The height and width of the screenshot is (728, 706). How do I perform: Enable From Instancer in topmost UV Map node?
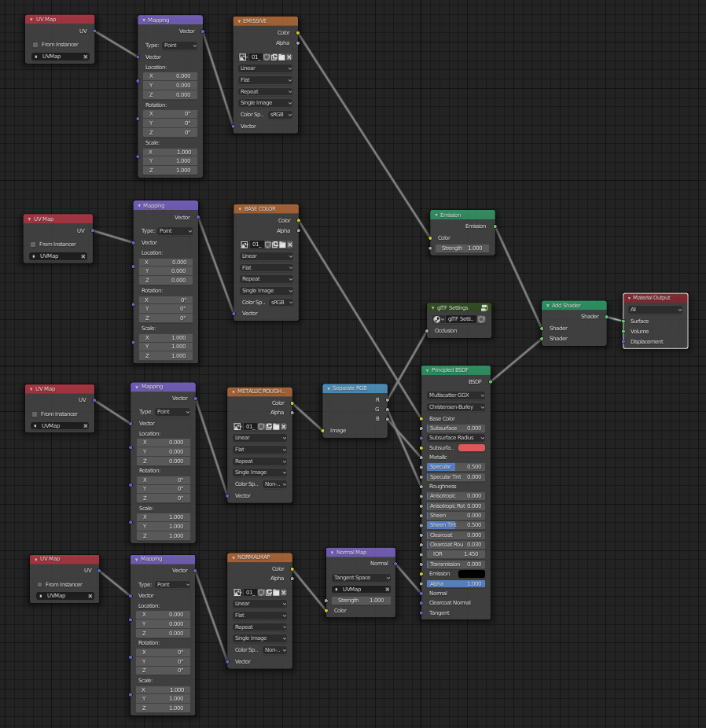point(35,45)
